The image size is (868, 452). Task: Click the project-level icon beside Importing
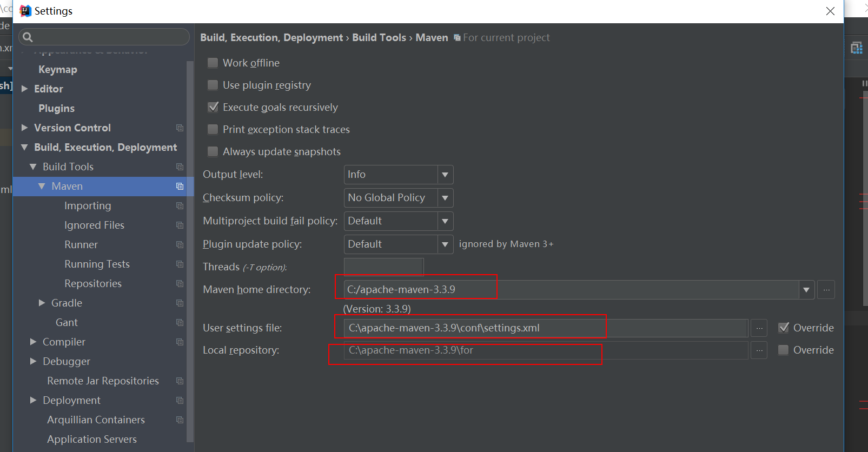pyautogui.click(x=180, y=206)
